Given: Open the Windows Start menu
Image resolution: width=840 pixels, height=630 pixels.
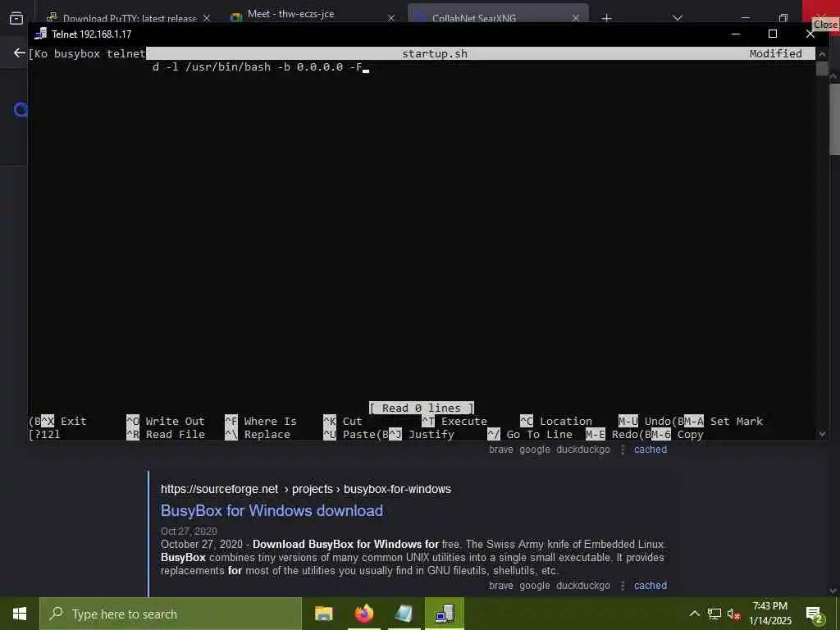Looking at the screenshot, I should pyautogui.click(x=20, y=614).
